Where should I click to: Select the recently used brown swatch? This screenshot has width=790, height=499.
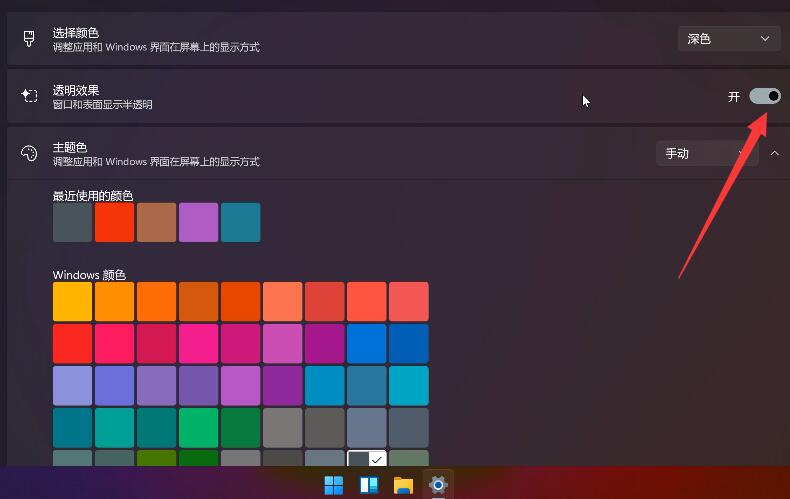(x=157, y=222)
